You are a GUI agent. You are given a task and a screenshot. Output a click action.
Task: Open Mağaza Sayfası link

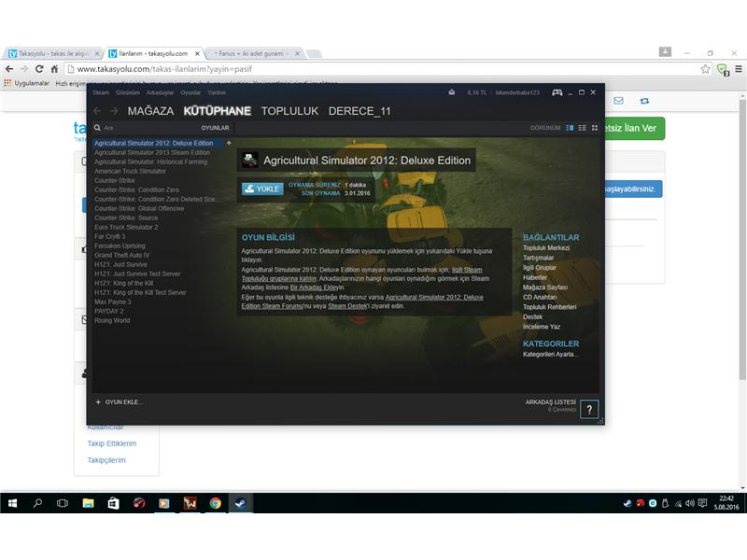[545, 287]
